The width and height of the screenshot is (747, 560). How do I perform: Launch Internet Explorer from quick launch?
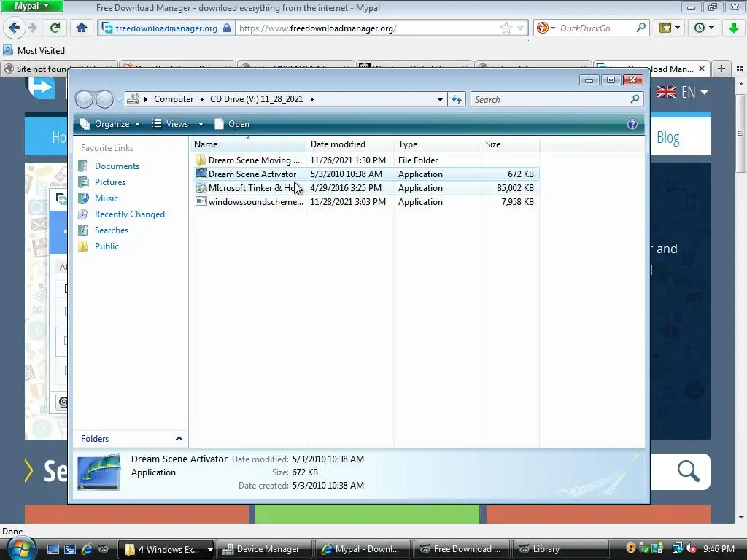pyautogui.click(x=87, y=549)
